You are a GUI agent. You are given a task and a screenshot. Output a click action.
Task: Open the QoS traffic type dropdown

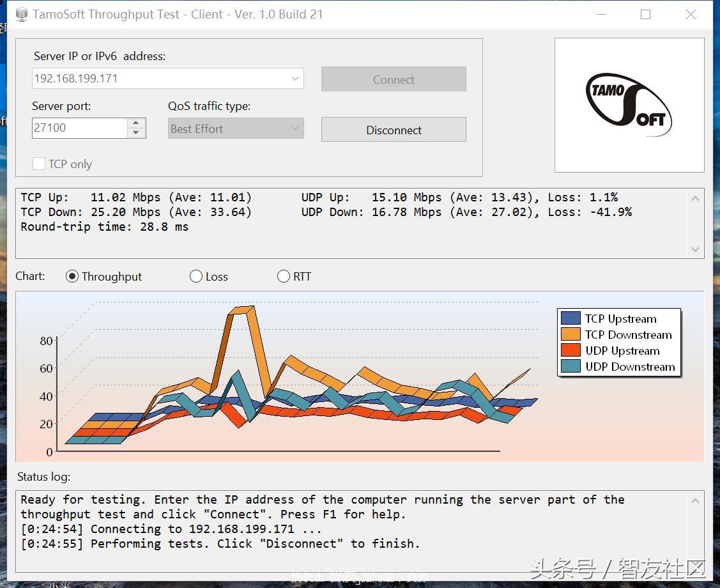[x=295, y=128]
